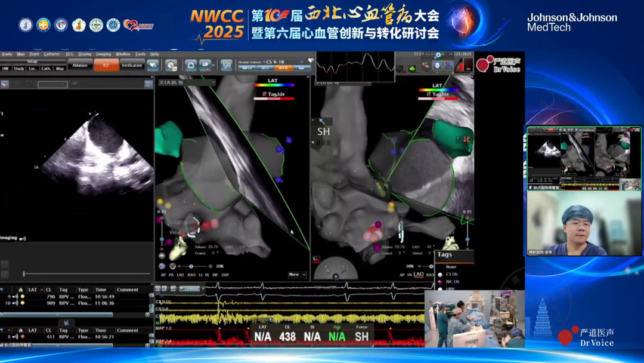Screen dimensions: 644x363
Task: Click the comments window toolbar icon
Action: click(227, 65)
